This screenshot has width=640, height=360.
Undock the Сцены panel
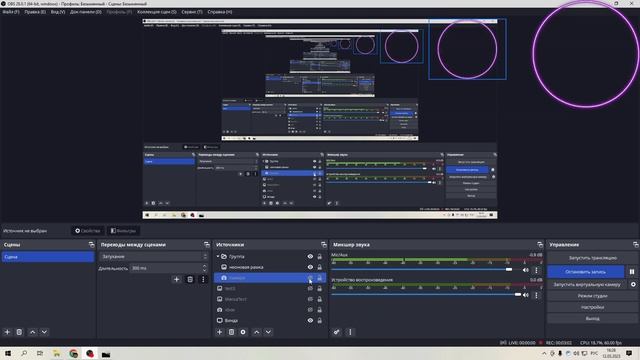coord(91,244)
